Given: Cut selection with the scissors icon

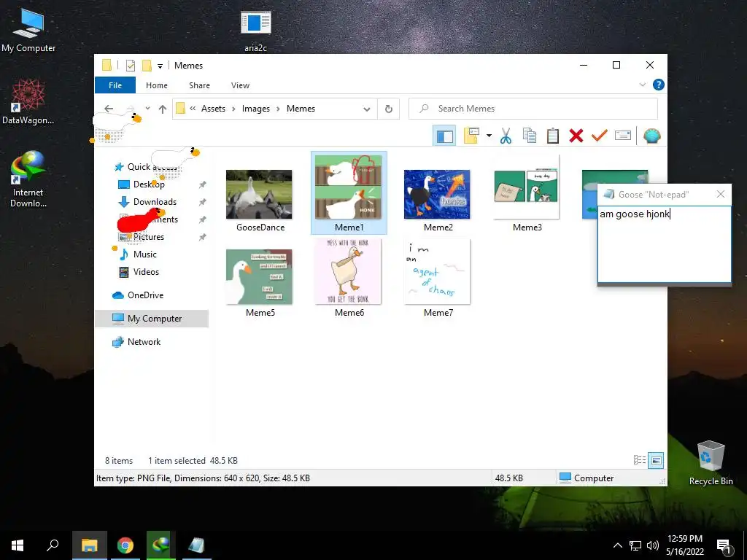Looking at the screenshot, I should (x=506, y=136).
